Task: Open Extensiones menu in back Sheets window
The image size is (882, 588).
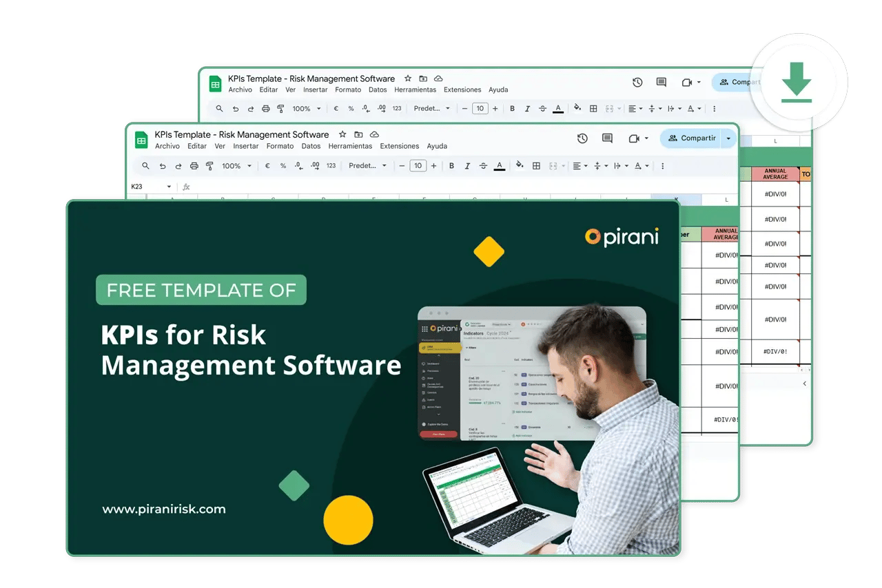Action: tap(462, 90)
